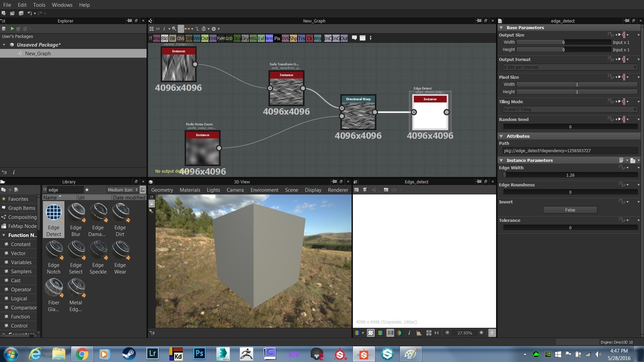Add a Warp (Wrp) node from toolbar

317,38
